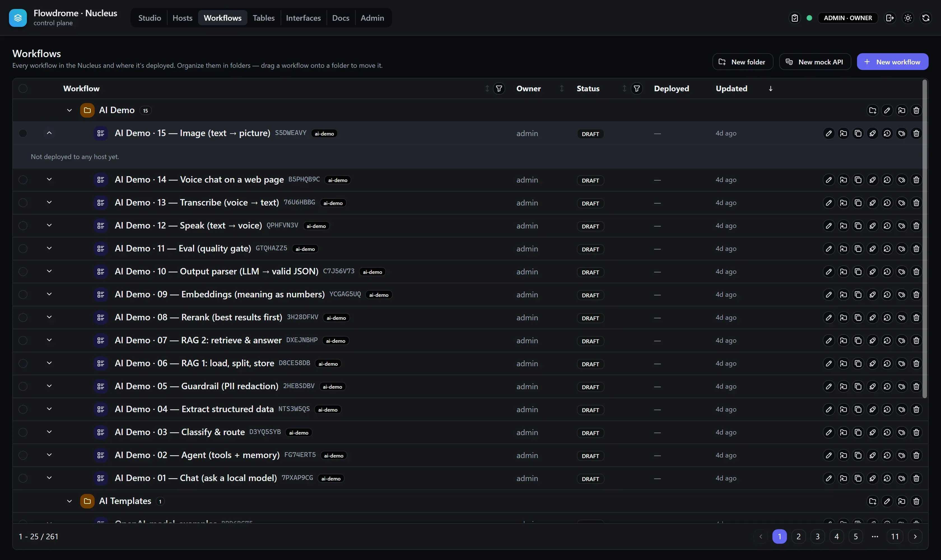
Task: Duplicate the AI Demo 13 Transcribe workflow
Action: tap(858, 203)
